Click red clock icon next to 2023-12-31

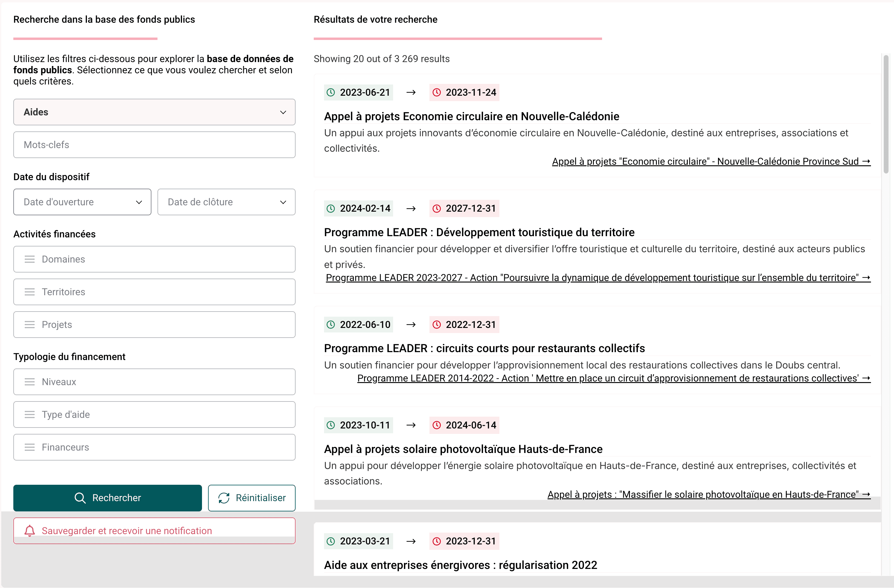click(436, 541)
